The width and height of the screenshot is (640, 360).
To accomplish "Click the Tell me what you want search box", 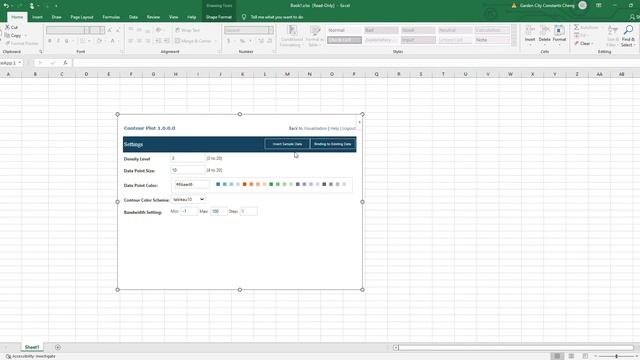I will pyautogui.click(x=277, y=17).
